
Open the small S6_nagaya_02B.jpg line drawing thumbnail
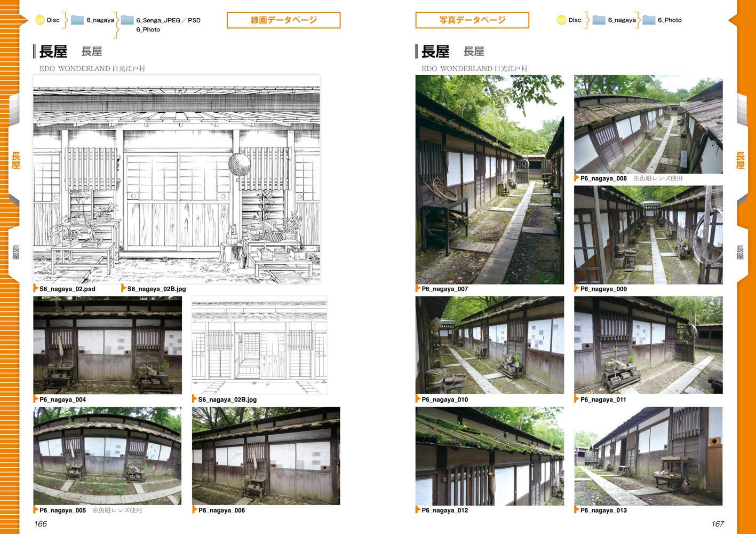coord(259,345)
